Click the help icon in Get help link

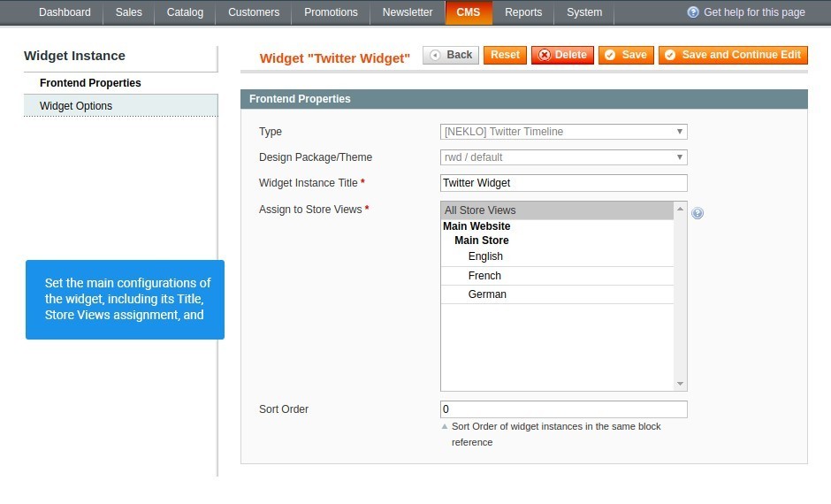coord(693,12)
